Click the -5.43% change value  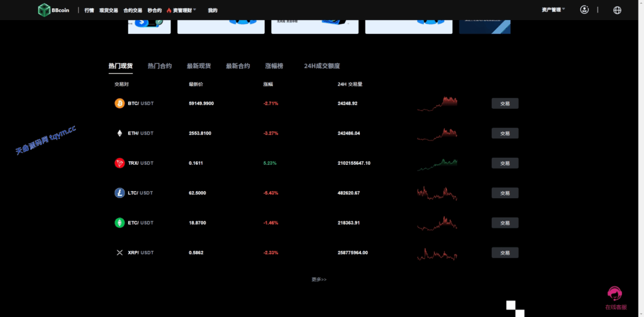[270, 193]
